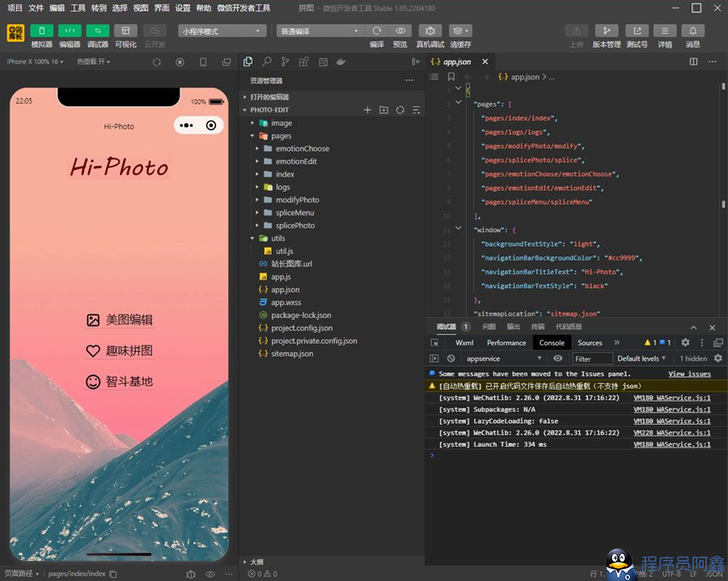Refresh the PHOTO-EDIT file explorer
This screenshot has width=728, height=581.
pos(400,110)
